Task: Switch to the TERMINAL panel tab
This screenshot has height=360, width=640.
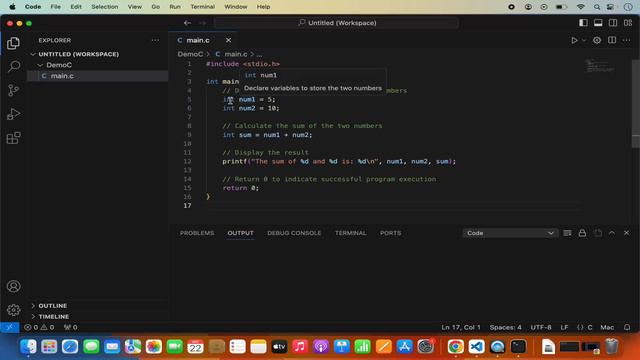Action: (350, 233)
